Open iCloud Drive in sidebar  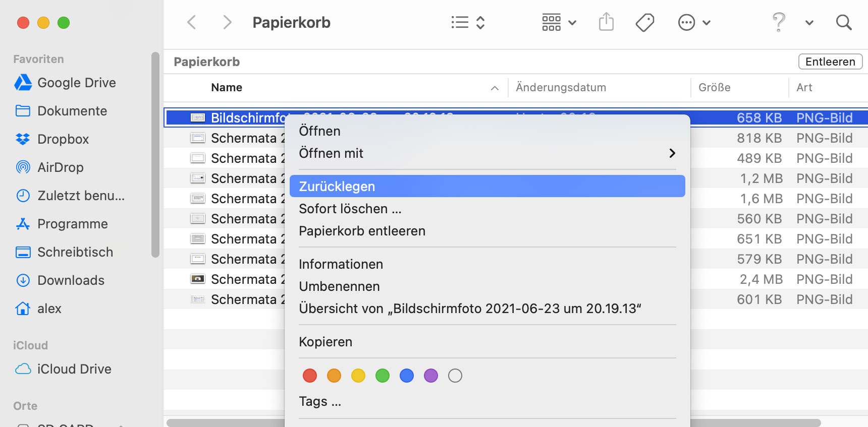pyautogui.click(x=63, y=369)
